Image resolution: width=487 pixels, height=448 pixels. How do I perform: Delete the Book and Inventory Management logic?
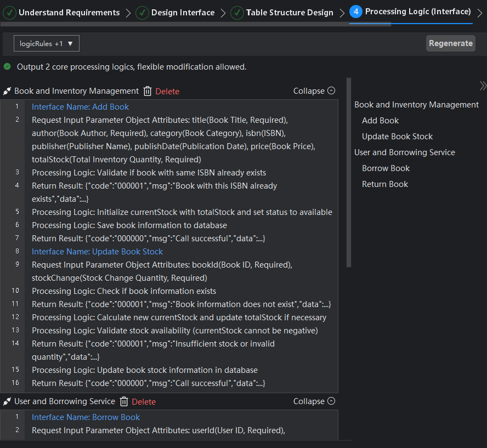click(x=167, y=92)
